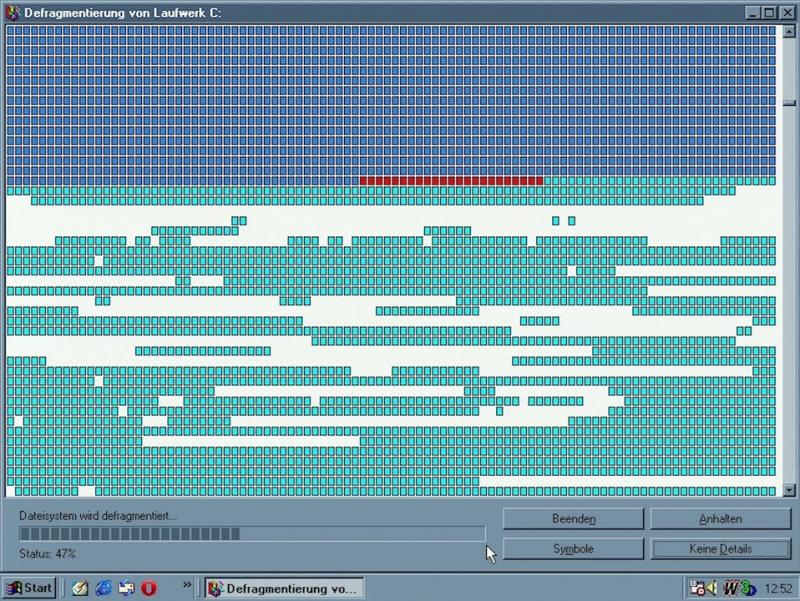The image size is (800, 601).
Task: Open the Windows Start menu
Action: pyautogui.click(x=29, y=588)
